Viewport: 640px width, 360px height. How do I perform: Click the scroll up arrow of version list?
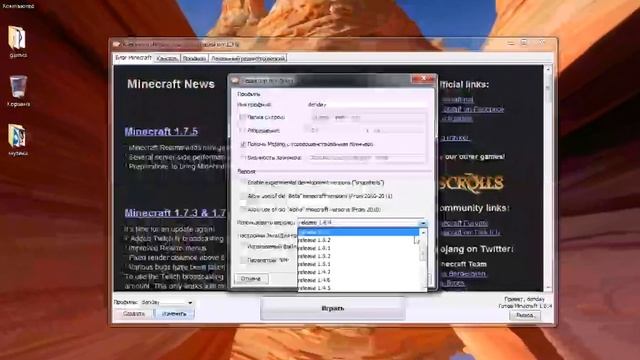(x=422, y=232)
